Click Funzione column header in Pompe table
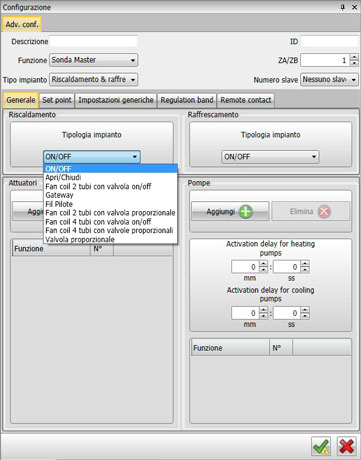This screenshot has width=361, height=460. pos(230,348)
